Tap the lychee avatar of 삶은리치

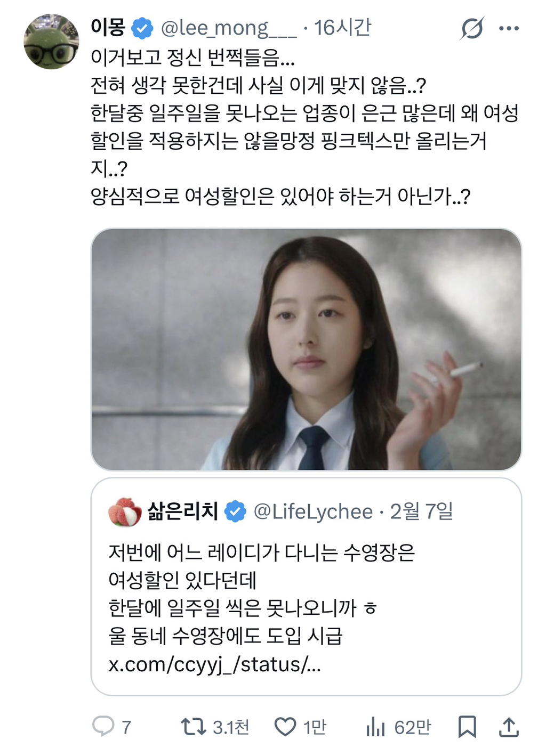click(125, 511)
